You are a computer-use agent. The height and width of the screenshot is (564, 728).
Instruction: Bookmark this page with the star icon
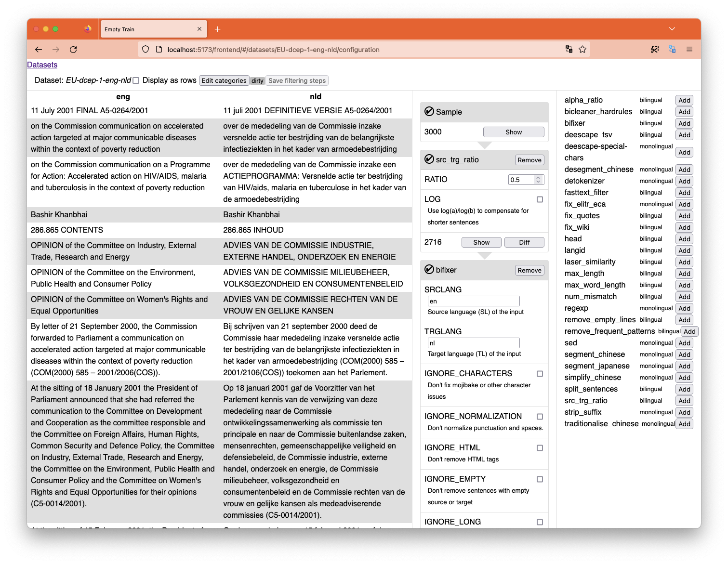582,49
